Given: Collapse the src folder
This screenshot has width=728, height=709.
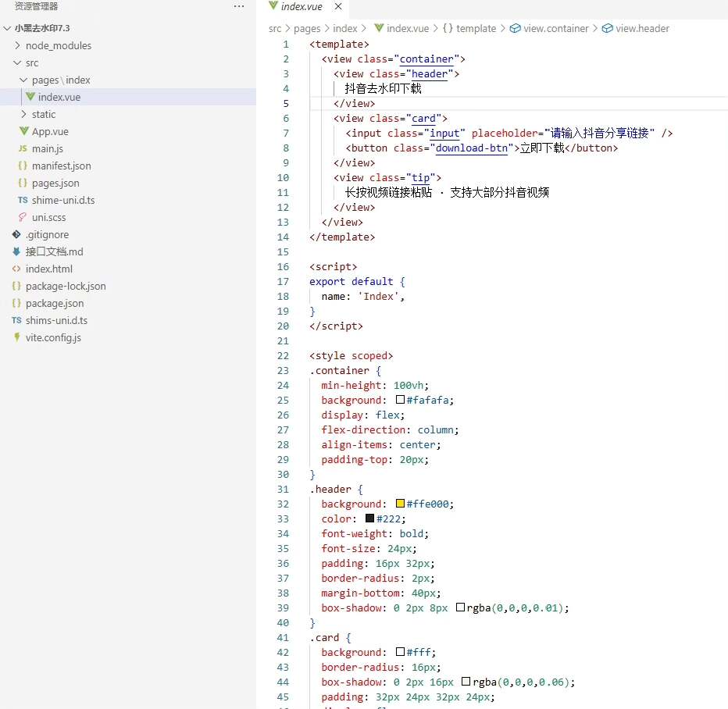Looking at the screenshot, I should coord(17,62).
